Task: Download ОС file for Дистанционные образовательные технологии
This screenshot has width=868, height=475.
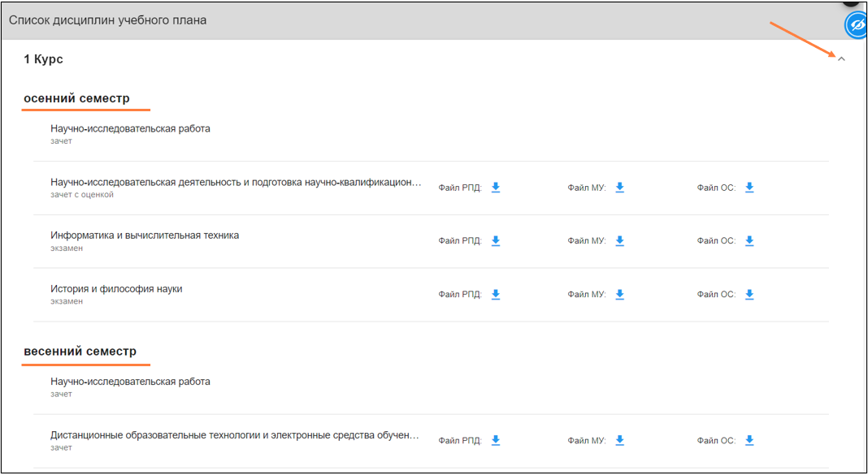Action: [x=749, y=440]
